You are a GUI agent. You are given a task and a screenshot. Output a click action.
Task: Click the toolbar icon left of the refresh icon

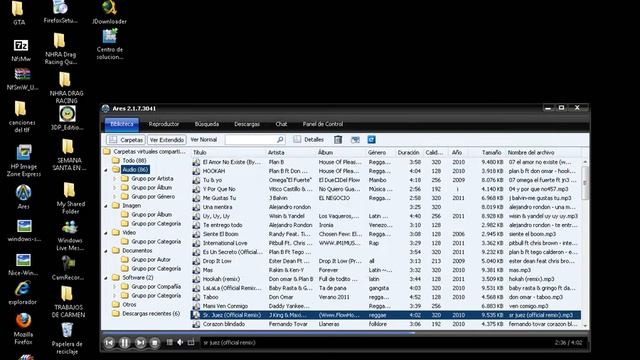coord(355,140)
